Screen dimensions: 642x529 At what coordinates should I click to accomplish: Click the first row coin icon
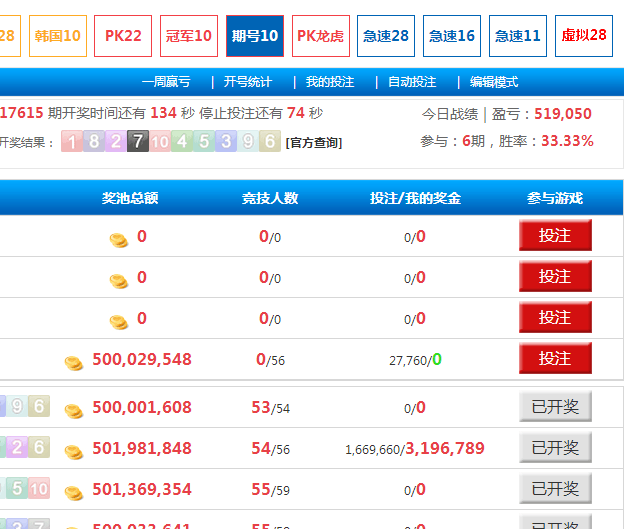pyautogui.click(x=119, y=240)
